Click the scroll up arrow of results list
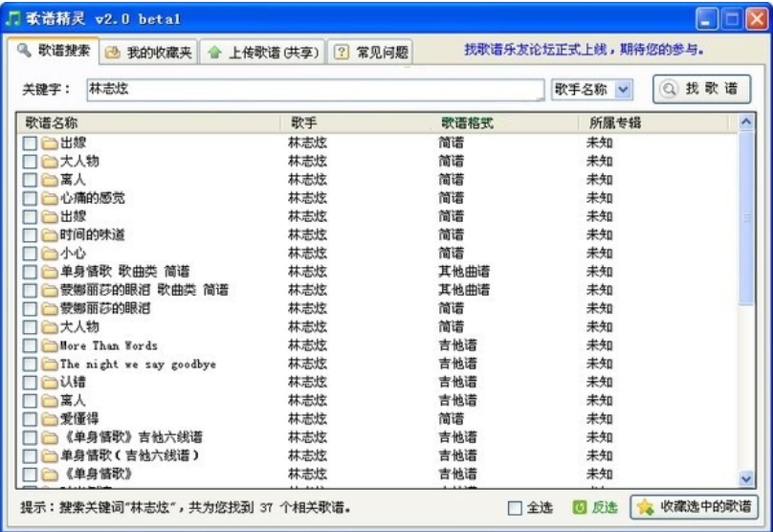Screen dimensions: 773x532 pyautogui.click(x=746, y=122)
